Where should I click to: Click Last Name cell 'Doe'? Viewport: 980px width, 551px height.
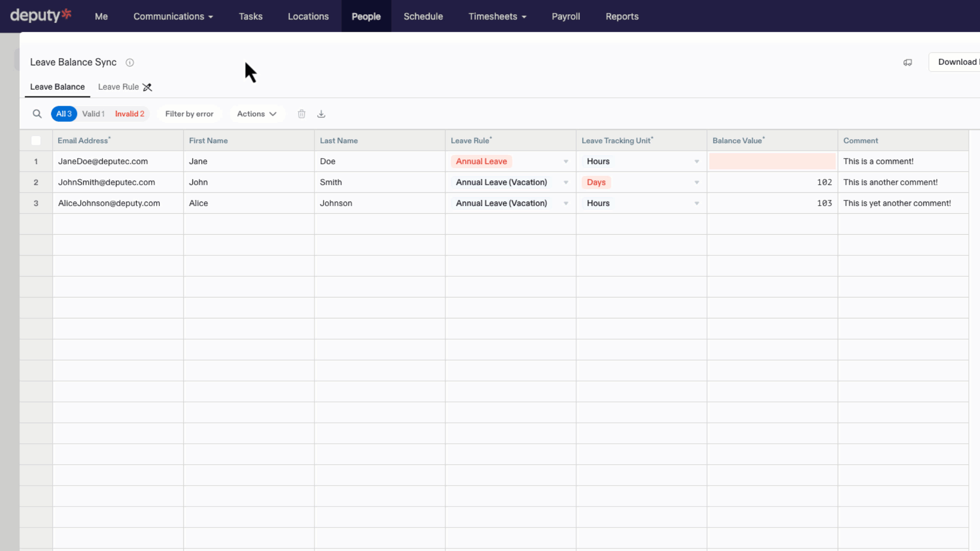pyautogui.click(x=379, y=161)
